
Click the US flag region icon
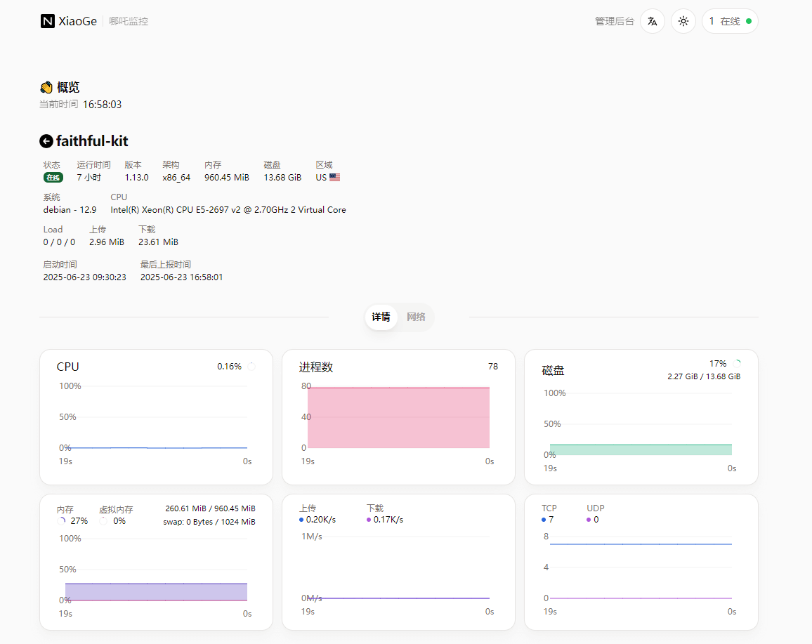click(x=334, y=178)
